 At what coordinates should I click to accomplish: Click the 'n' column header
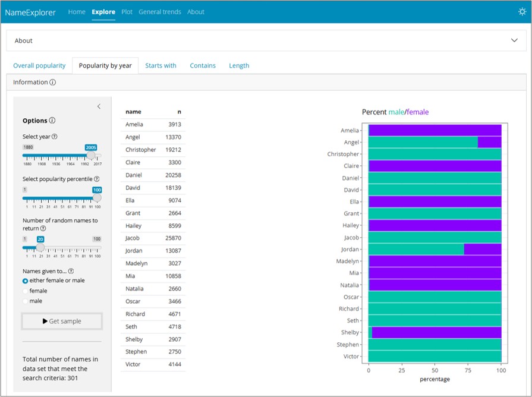pyautogui.click(x=179, y=112)
